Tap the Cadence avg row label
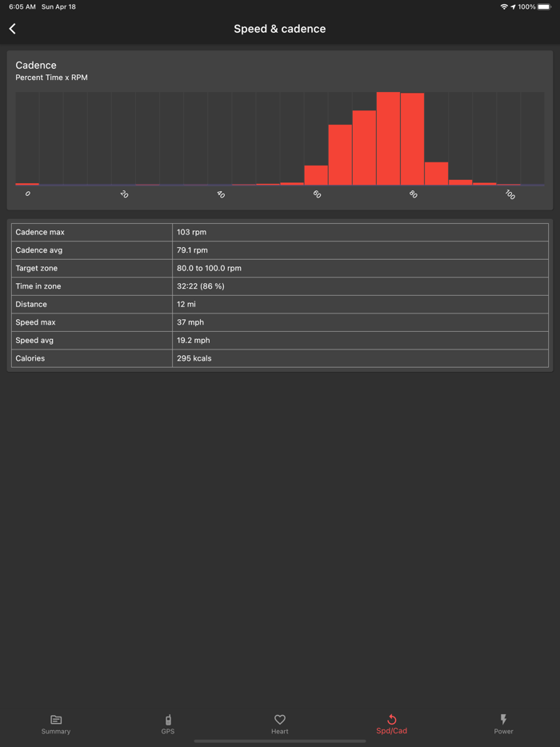 tap(39, 250)
